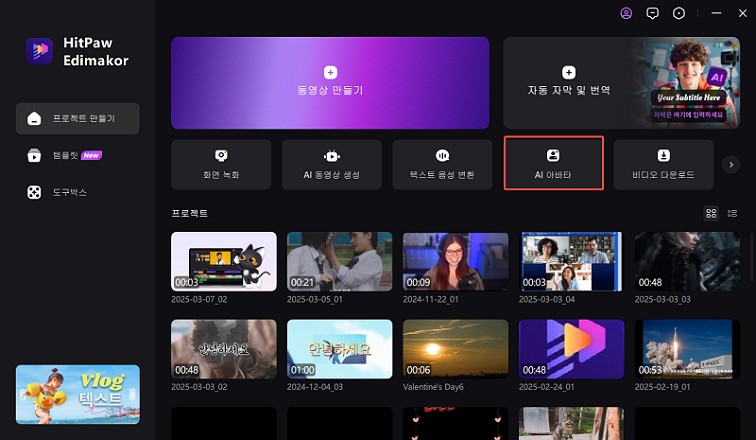
Task: Click the Vlog 텍스트 promotional banner
Action: coord(78,394)
